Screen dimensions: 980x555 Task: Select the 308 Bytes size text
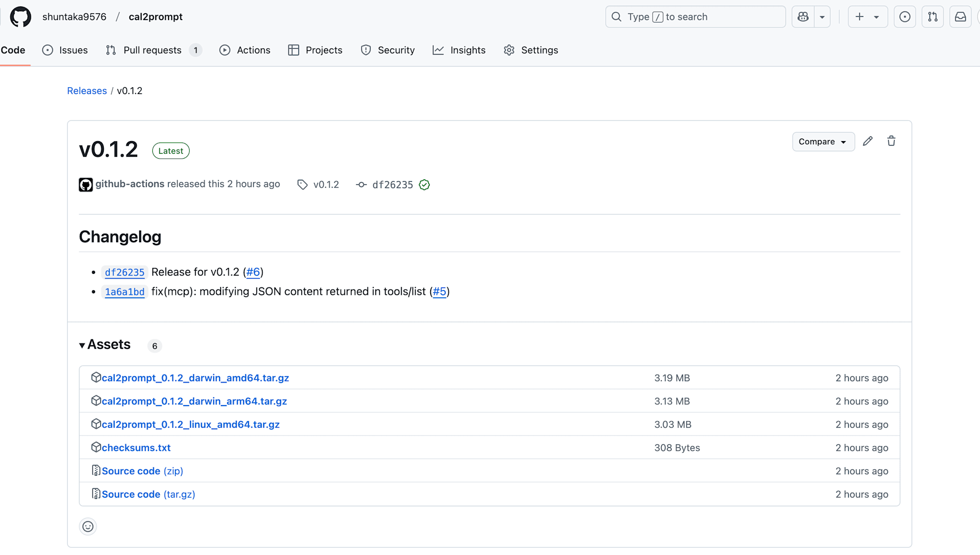(677, 448)
